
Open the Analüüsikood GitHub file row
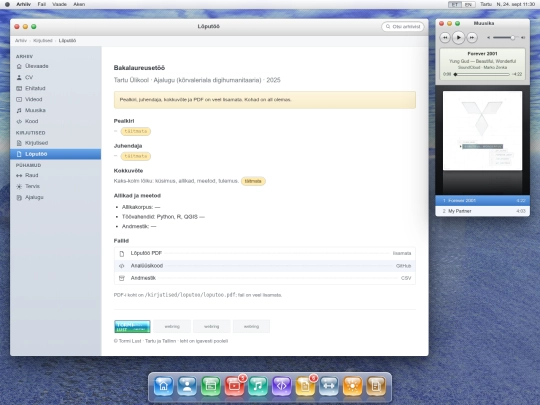pos(264,266)
